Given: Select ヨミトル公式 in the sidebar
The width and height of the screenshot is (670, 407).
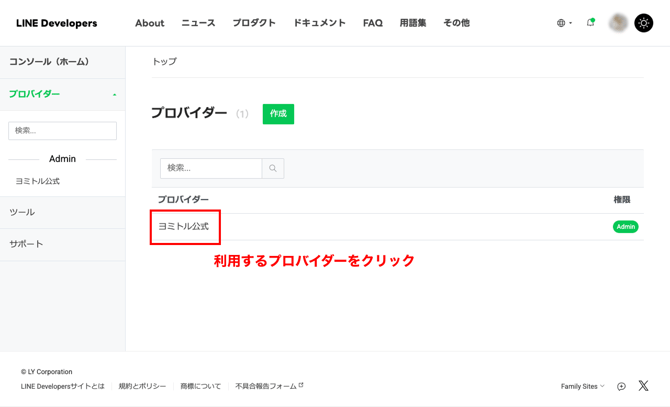Looking at the screenshot, I should (38, 181).
